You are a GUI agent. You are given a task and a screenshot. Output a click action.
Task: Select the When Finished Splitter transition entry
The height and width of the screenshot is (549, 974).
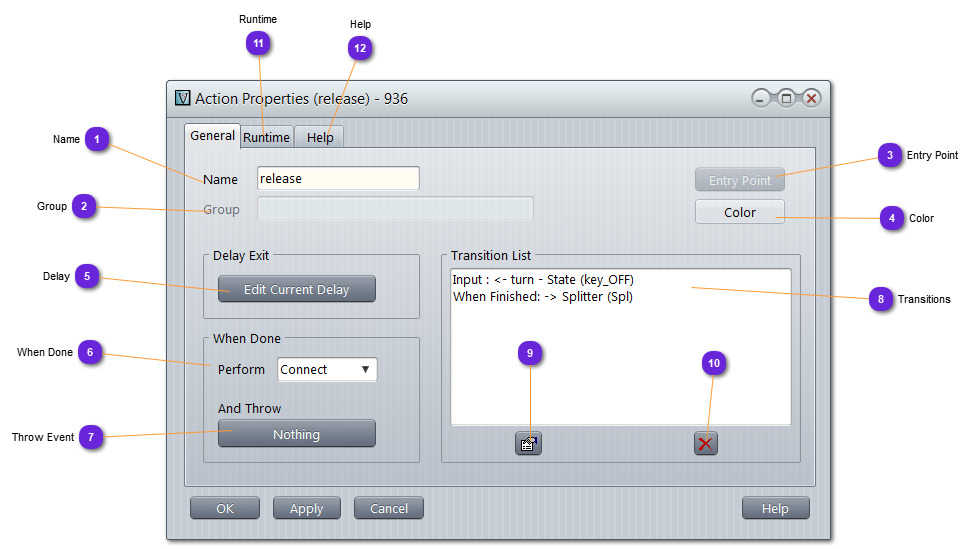(543, 297)
